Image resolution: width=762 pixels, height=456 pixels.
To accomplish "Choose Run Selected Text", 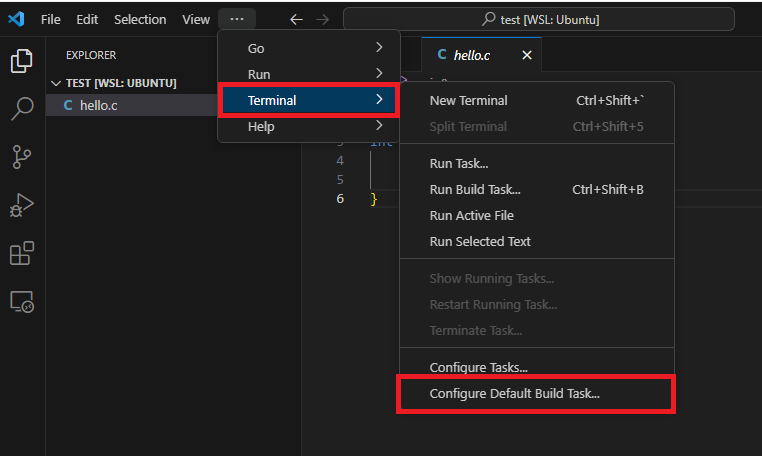I will click(x=537, y=241).
